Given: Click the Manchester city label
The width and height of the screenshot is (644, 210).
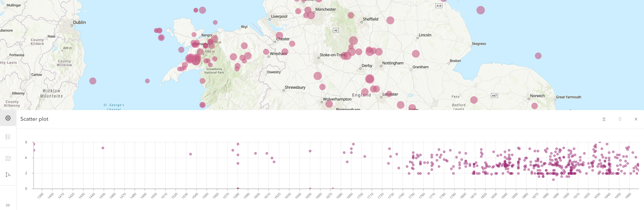Looking at the screenshot, I should click(325, 9).
